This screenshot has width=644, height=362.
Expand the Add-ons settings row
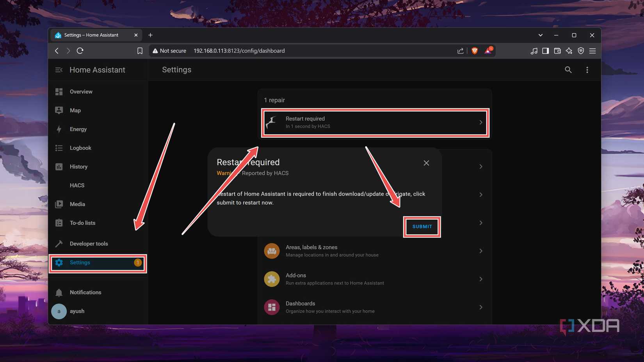pyautogui.click(x=374, y=279)
